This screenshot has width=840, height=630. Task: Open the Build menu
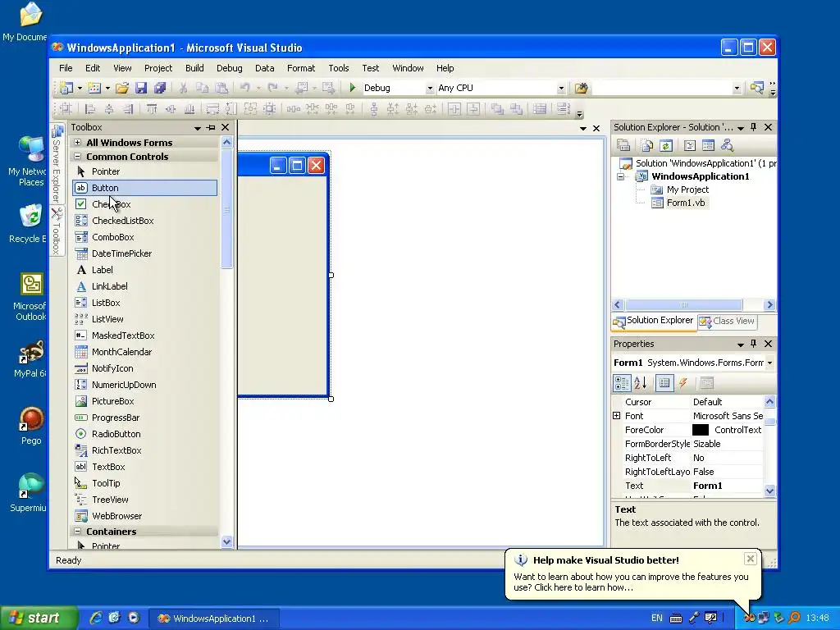coord(194,68)
